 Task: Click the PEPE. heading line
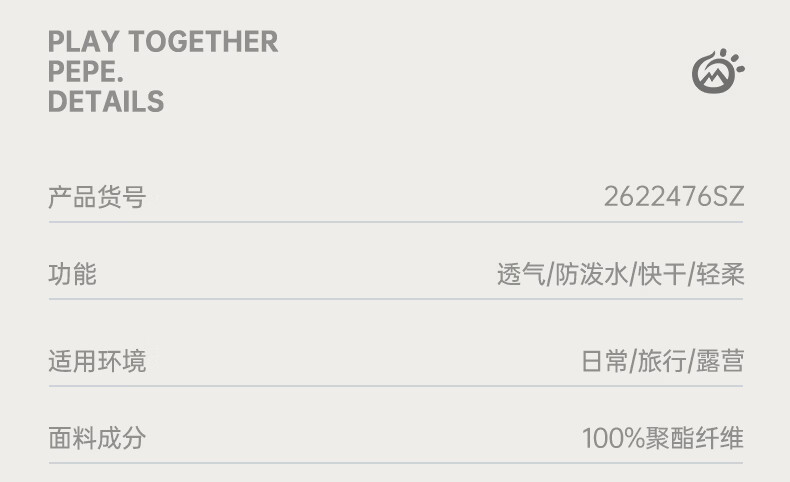pos(93,72)
